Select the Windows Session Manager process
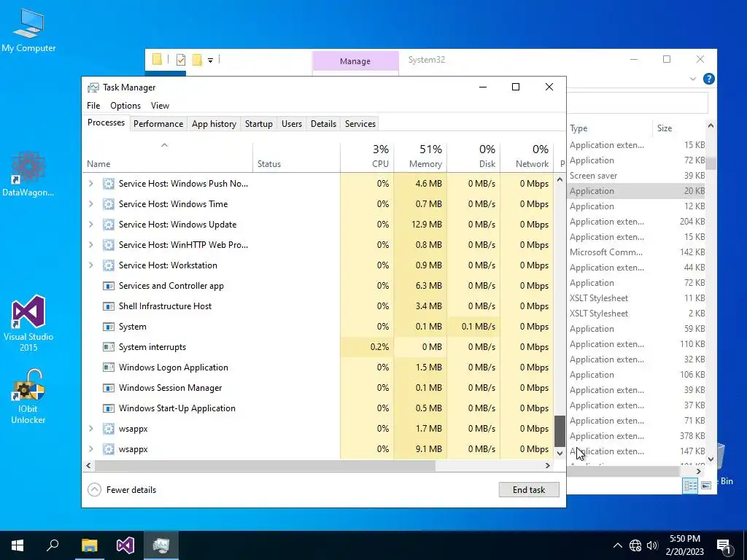747x560 pixels. coord(318,388)
